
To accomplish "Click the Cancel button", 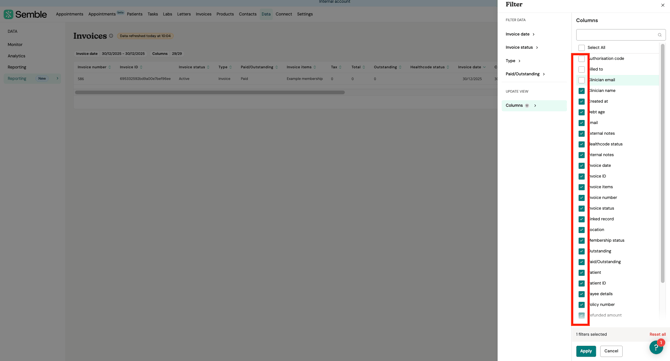I will click(x=611, y=351).
